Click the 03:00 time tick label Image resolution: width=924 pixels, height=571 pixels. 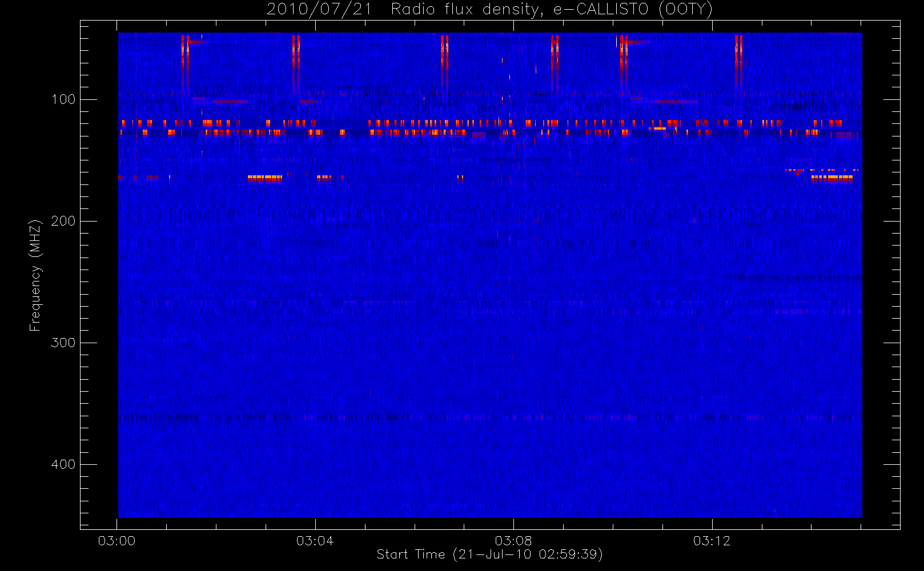(116, 541)
